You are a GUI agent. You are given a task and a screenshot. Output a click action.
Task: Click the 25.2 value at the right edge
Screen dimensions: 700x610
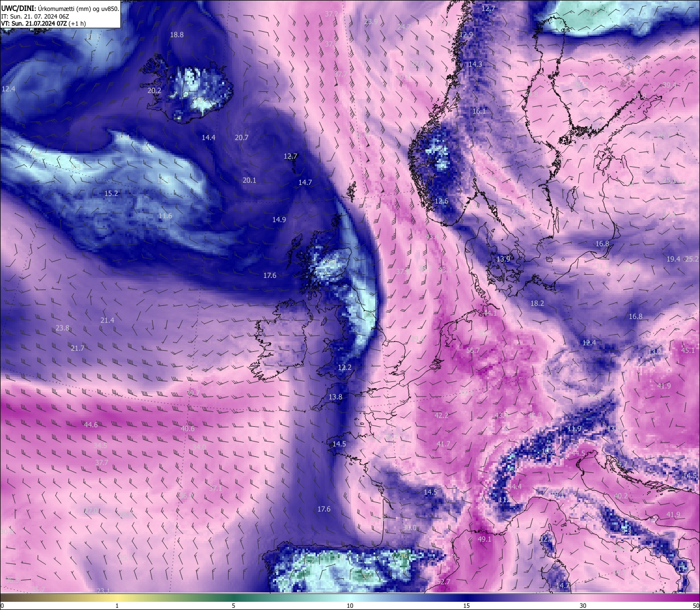pos(692,259)
